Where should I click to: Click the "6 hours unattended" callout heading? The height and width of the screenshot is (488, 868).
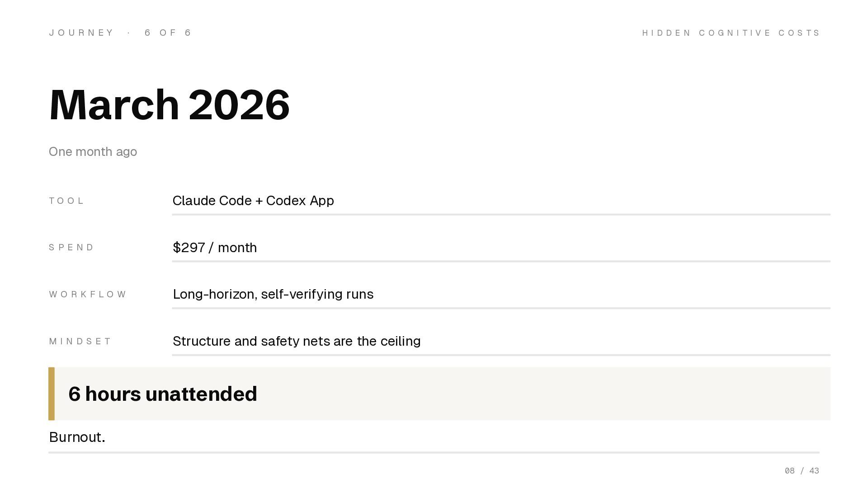163,394
